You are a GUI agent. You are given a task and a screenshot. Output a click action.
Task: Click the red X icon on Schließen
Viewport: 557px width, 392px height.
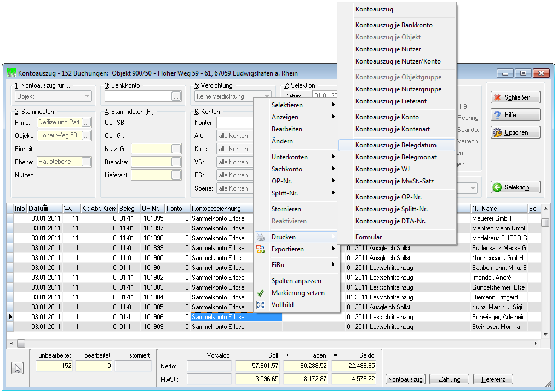(497, 97)
